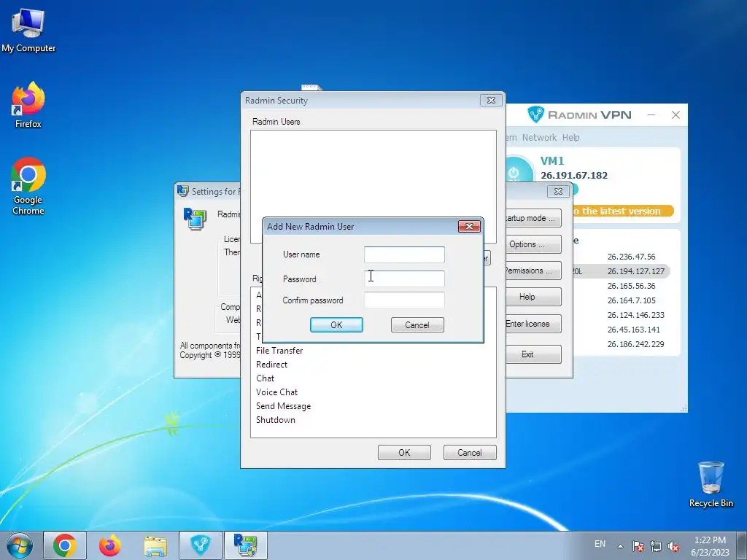
Task: Click Cancel in Radmin Security window
Action: tap(470, 452)
